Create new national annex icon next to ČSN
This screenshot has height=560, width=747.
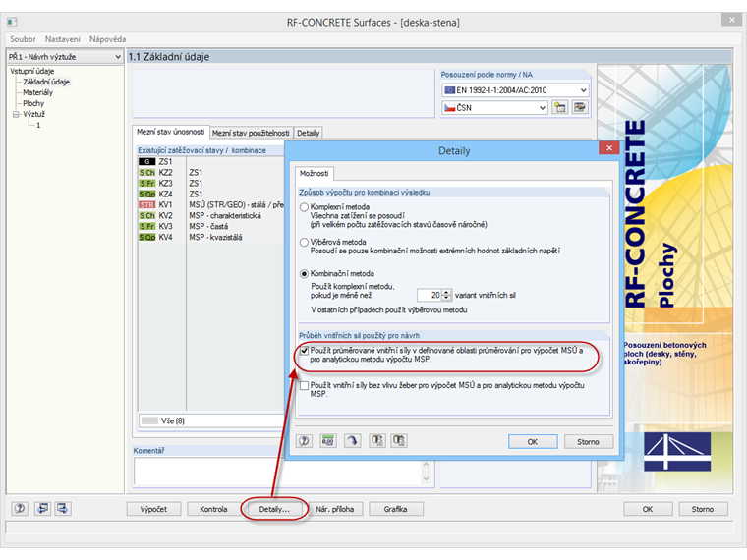point(560,108)
